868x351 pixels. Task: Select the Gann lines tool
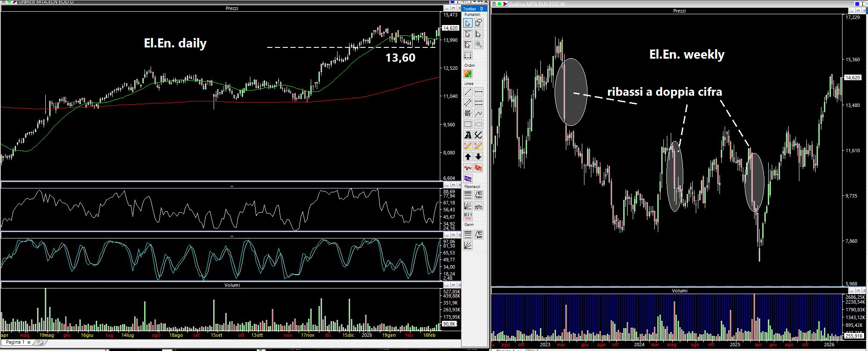[468, 235]
